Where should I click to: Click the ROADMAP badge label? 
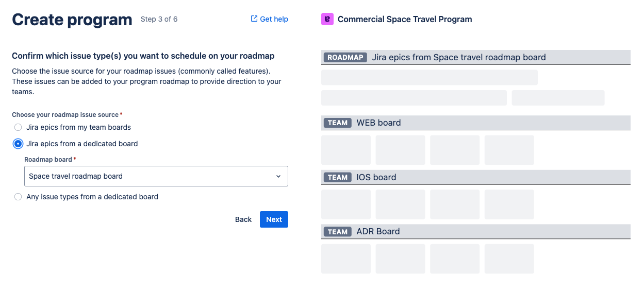(345, 57)
